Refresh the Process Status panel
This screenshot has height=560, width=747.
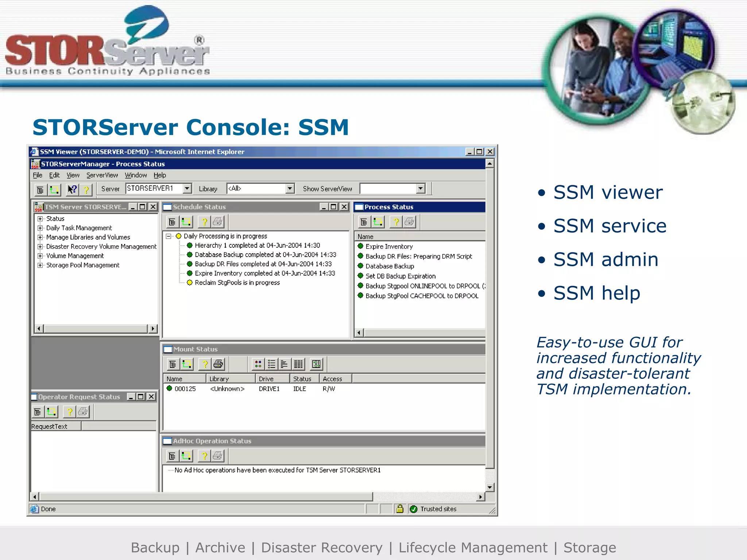[x=378, y=222]
